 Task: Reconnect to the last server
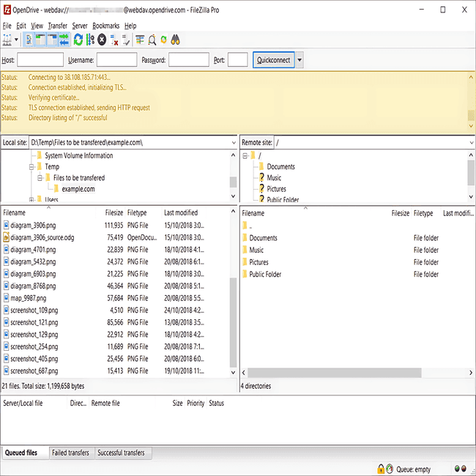(126, 40)
